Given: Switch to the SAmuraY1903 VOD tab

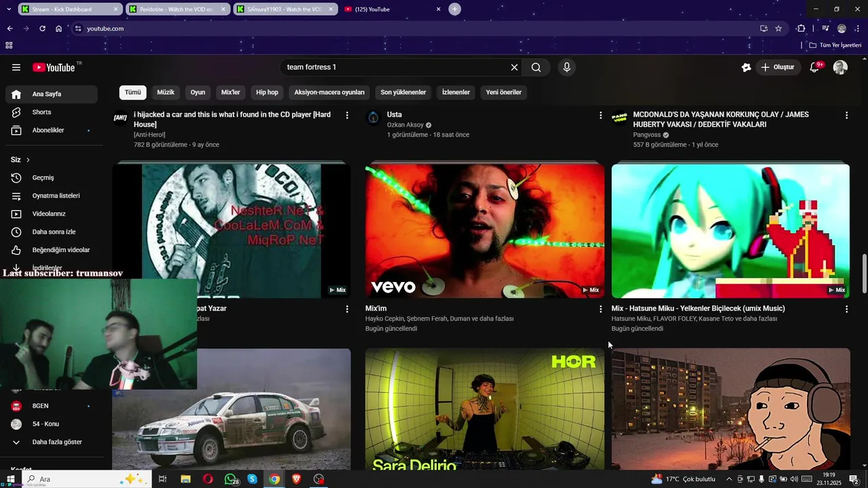Looking at the screenshot, I should tap(284, 9).
